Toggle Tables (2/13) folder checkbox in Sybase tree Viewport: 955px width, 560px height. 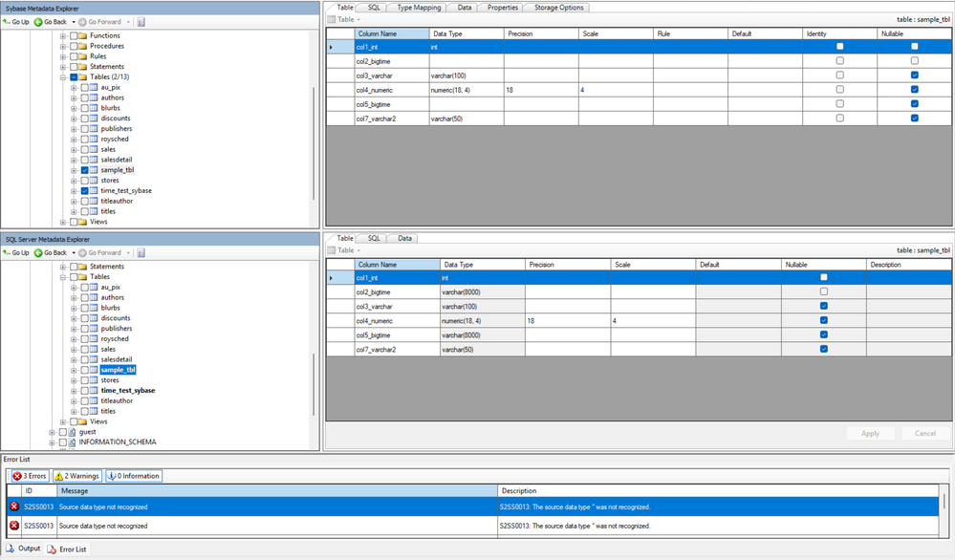(x=74, y=77)
